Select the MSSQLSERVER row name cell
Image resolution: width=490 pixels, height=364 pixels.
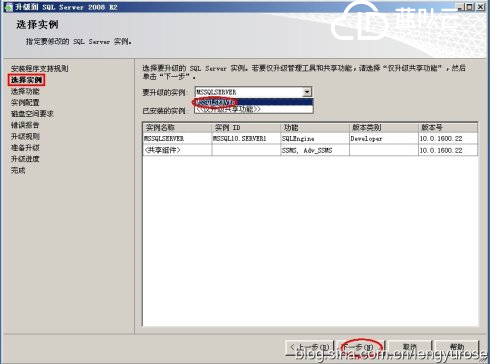click(x=177, y=138)
